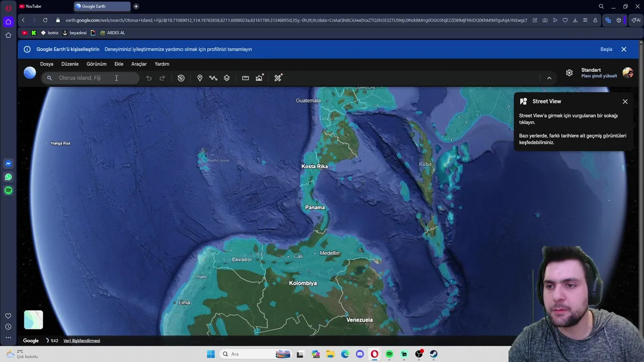The width and height of the screenshot is (644, 362).
Task: Open Steam from the taskbar
Action: tap(433, 354)
